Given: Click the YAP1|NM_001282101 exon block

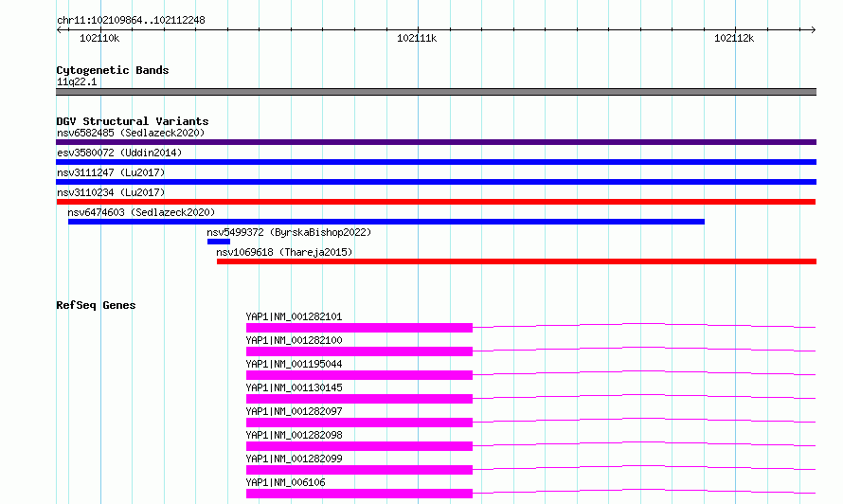Looking at the screenshot, I should coord(359,328).
